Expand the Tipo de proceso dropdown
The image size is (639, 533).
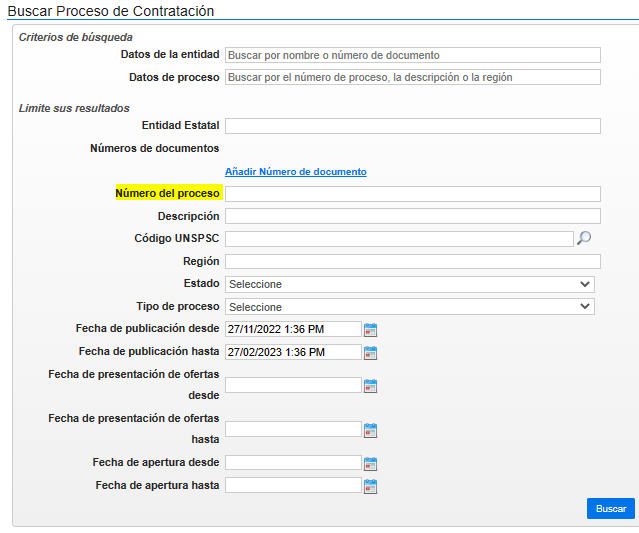[410, 307]
